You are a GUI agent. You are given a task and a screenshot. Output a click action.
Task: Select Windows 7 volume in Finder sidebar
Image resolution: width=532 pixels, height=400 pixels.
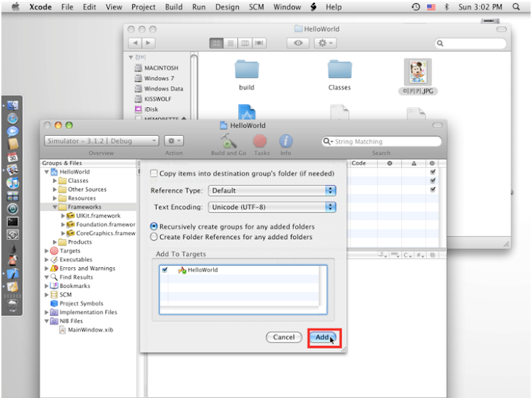[154, 78]
